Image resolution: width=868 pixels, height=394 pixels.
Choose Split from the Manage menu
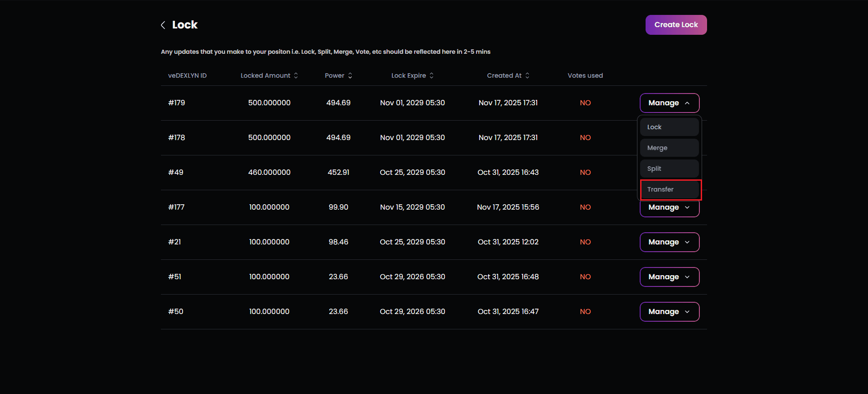[x=669, y=169]
